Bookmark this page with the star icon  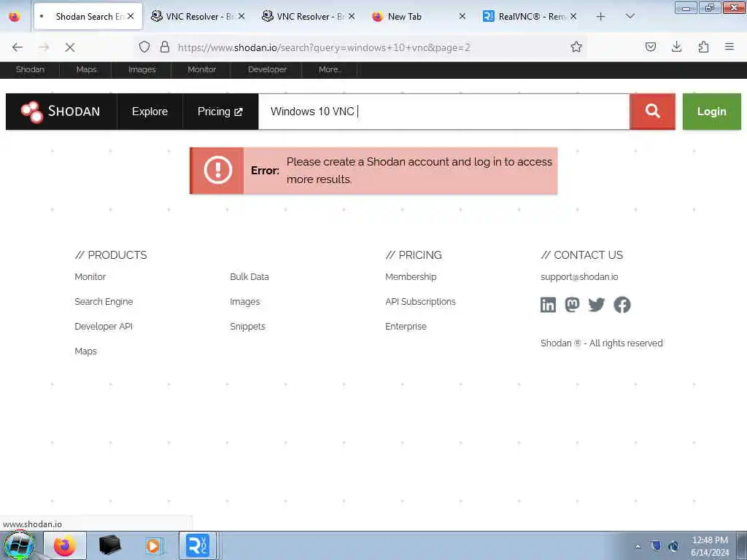coord(576,47)
